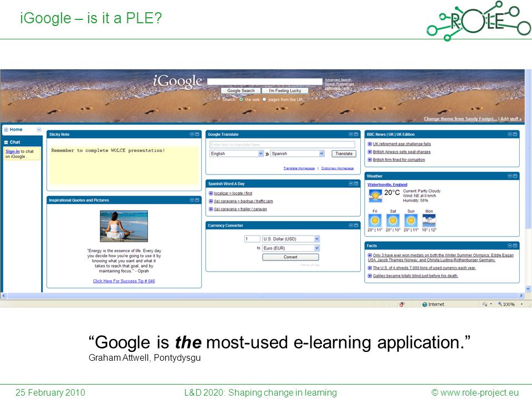Open the Sign-in link for chat
This screenshot has width=532, height=399.
click(13, 151)
